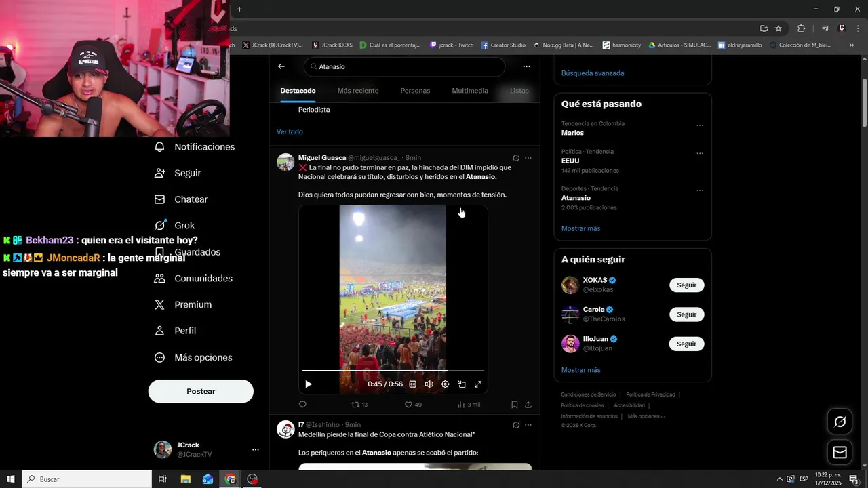Play the paused video
Image resolution: width=868 pixels, height=488 pixels.
pyautogui.click(x=309, y=384)
